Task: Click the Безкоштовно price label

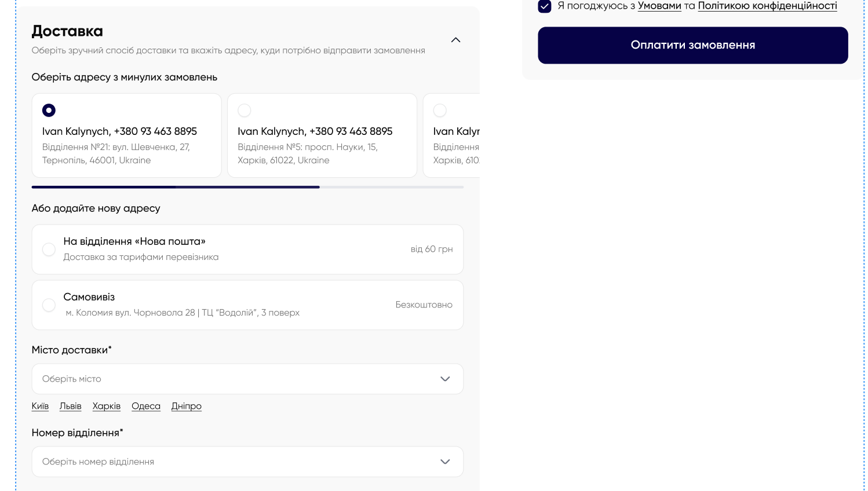Action: click(424, 305)
